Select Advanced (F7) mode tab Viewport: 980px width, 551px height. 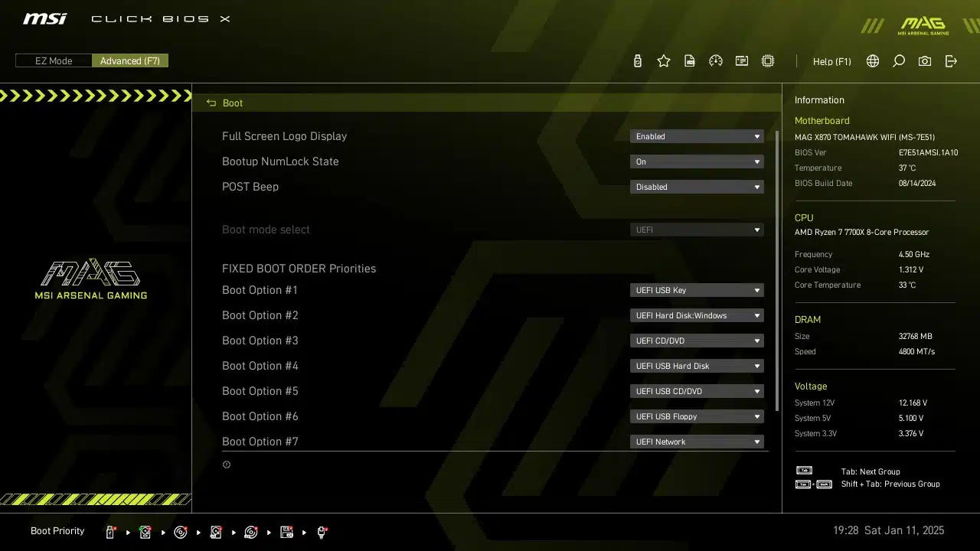click(x=130, y=60)
